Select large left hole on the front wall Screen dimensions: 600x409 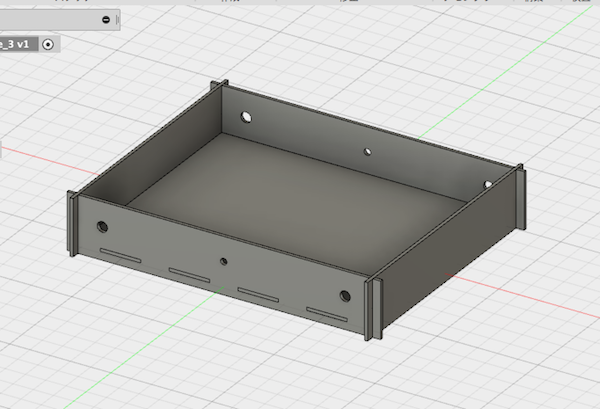pyautogui.click(x=102, y=227)
